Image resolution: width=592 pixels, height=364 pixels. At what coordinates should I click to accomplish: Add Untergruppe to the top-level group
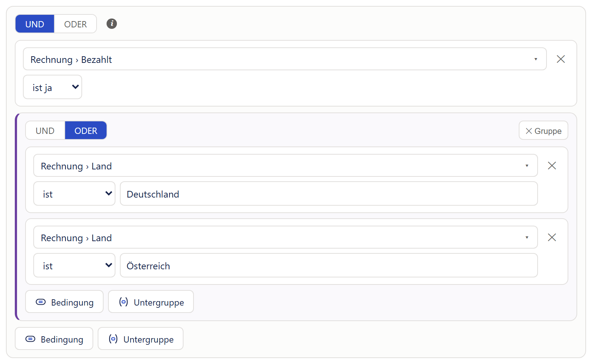pyautogui.click(x=141, y=339)
